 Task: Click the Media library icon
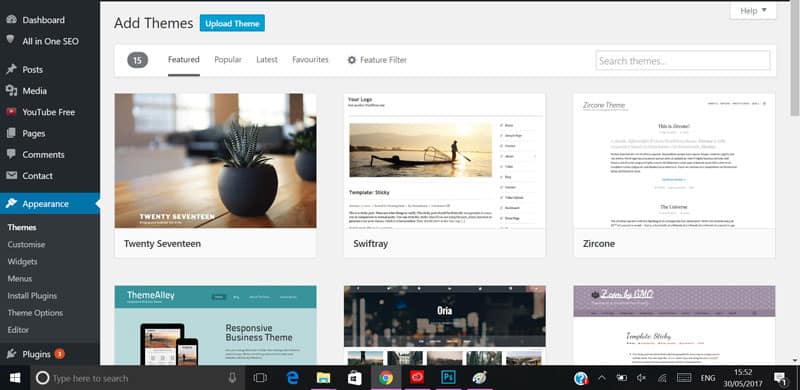(x=11, y=90)
